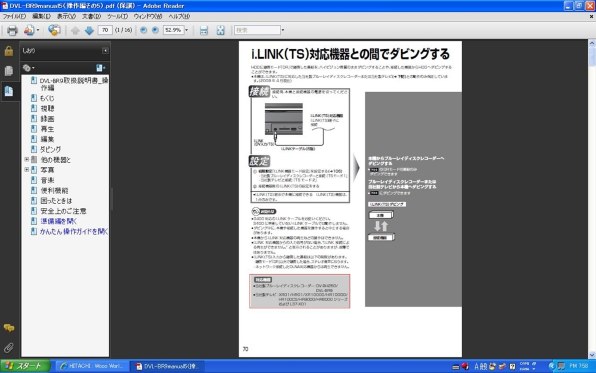Open the zoom percentage dropdown
This screenshot has width=596, height=373.
pyautogui.click(x=186, y=30)
